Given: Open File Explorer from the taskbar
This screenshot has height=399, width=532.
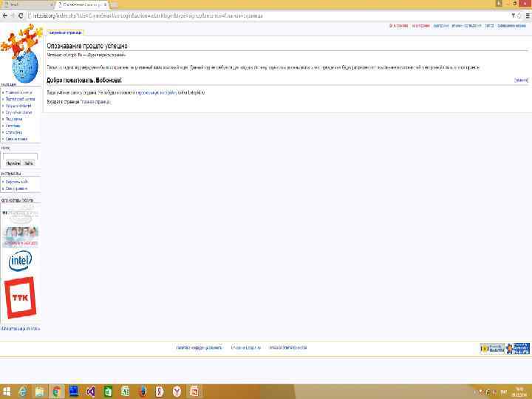Looking at the screenshot, I should coord(40,392).
